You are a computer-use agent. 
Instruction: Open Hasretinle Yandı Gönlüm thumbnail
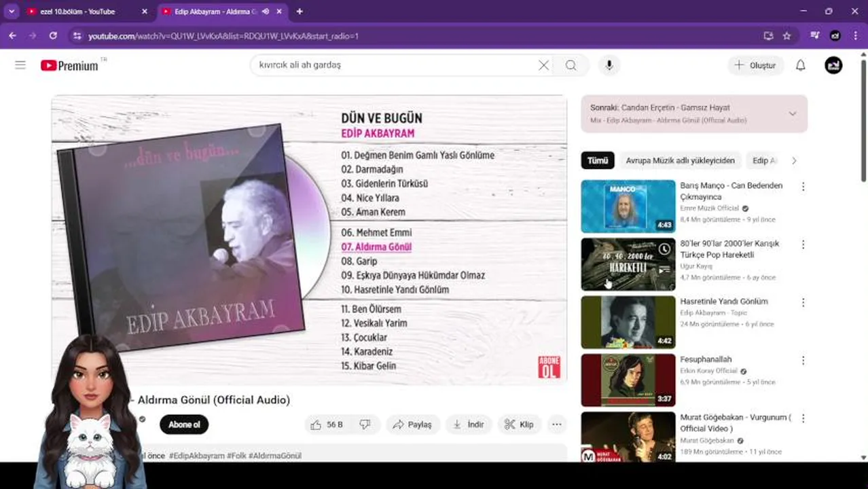[628, 322]
